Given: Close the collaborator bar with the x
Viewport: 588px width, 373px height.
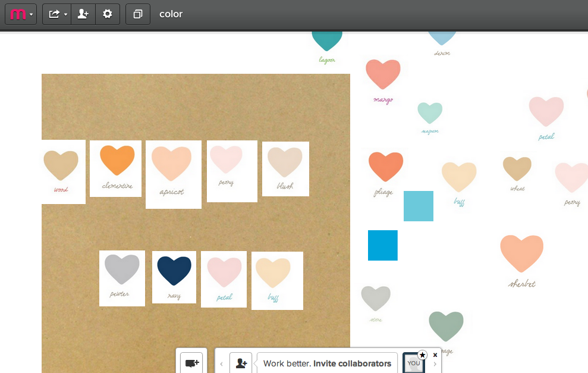Looking at the screenshot, I should 435,355.
